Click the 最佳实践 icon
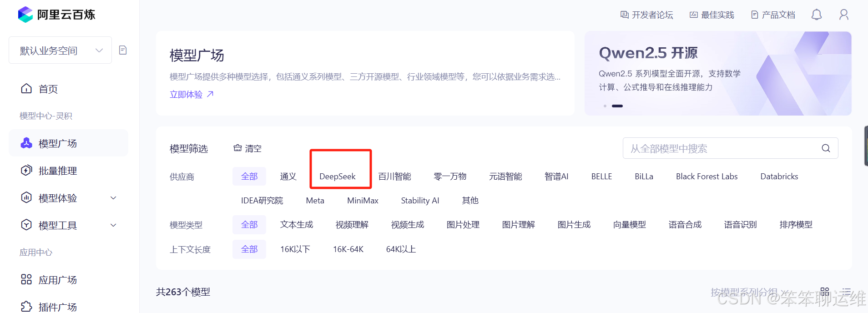 coord(694,15)
